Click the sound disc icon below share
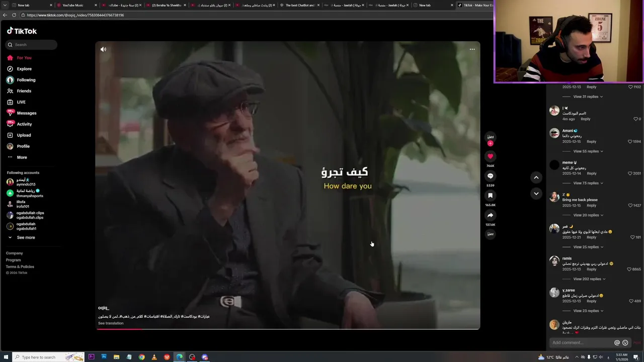Image resolution: width=644 pixels, height=362 pixels. 490,234
